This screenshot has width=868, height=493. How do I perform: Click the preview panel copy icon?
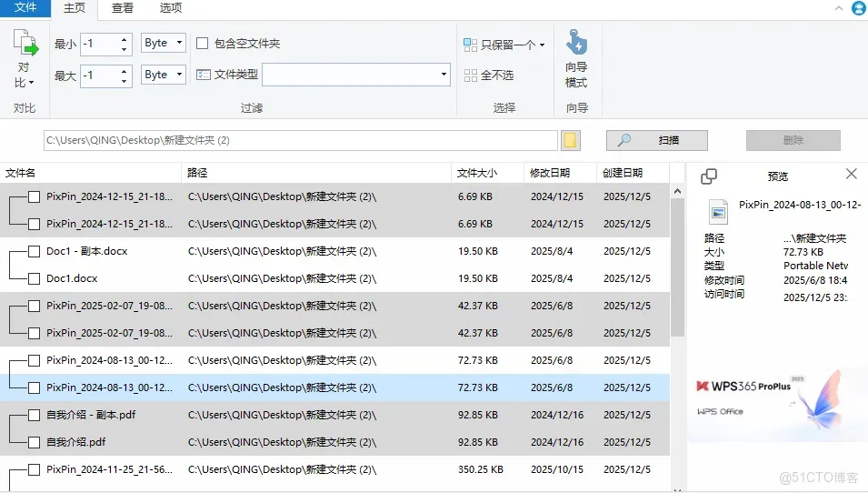click(x=709, y=176)
